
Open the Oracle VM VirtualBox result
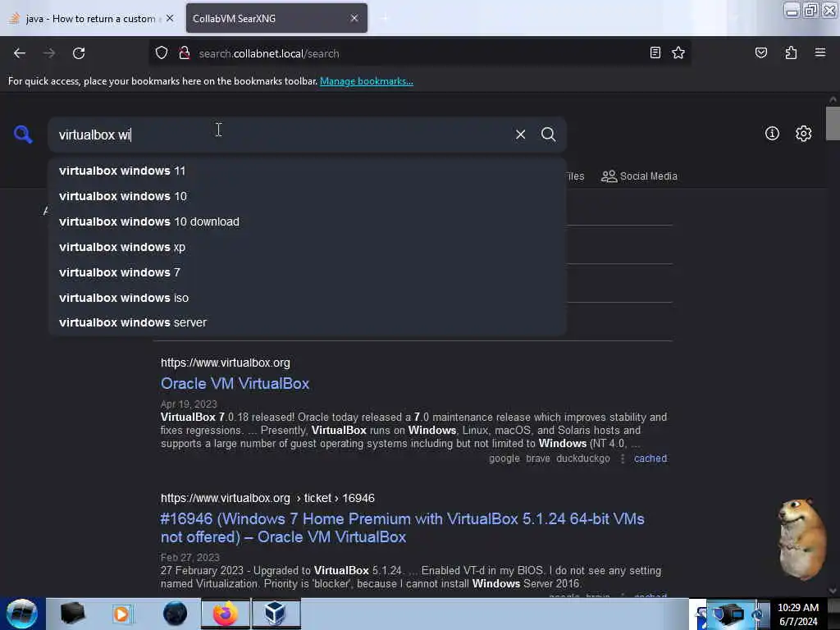click(235, 384)
